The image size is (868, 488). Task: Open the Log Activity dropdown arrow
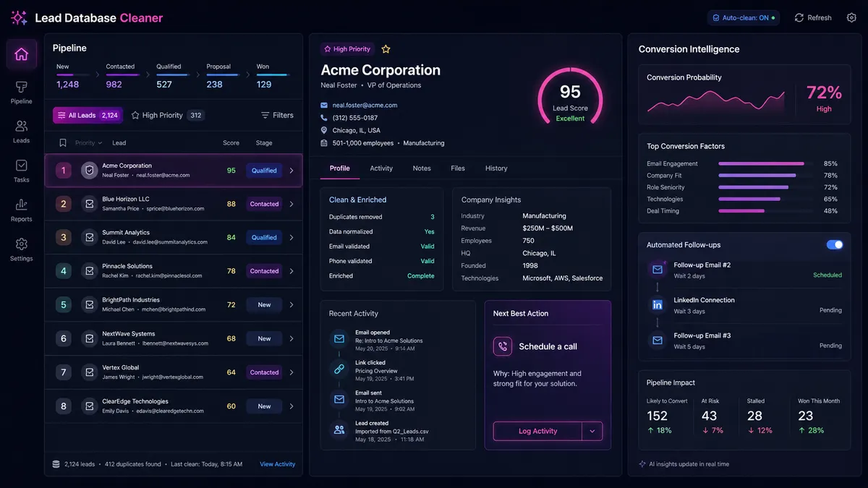(592, 431)
